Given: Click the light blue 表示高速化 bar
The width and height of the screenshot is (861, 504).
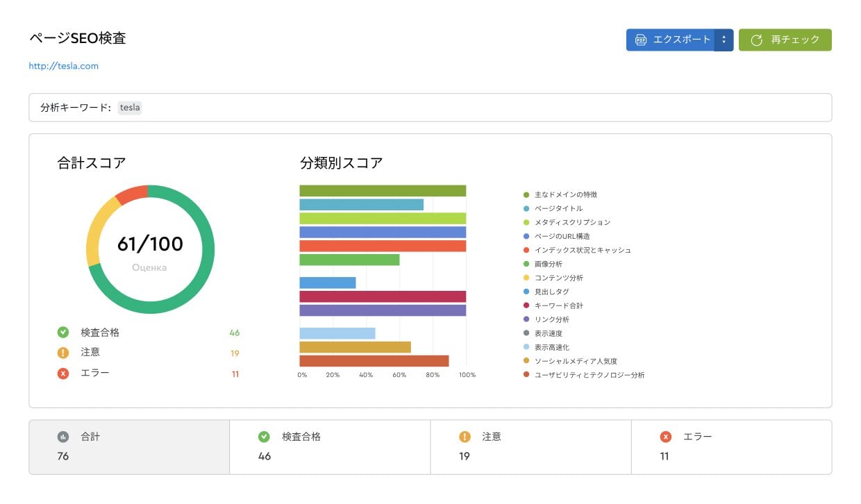Looking at the screenshot, I should [x=337, y=333].
